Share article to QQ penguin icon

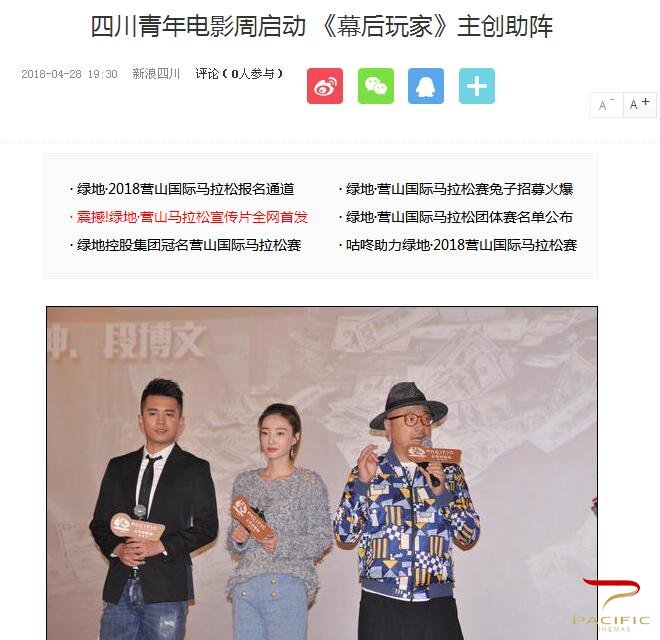tap(426, 86)
